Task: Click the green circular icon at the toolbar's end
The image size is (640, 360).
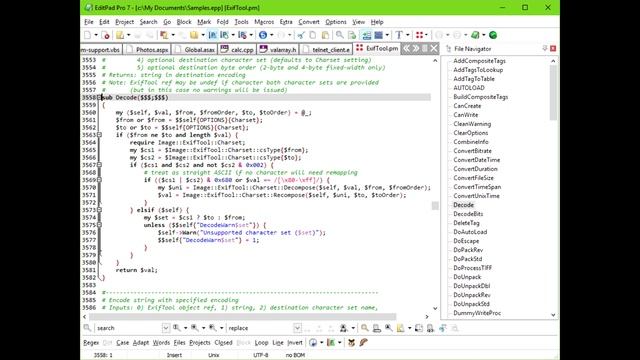Action: [x=493, y=35]
